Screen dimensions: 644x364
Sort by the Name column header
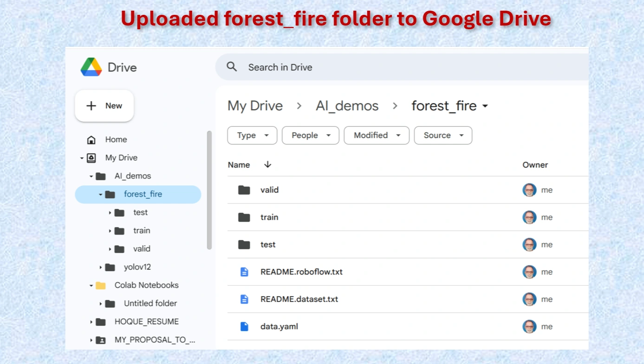point(239,165)
